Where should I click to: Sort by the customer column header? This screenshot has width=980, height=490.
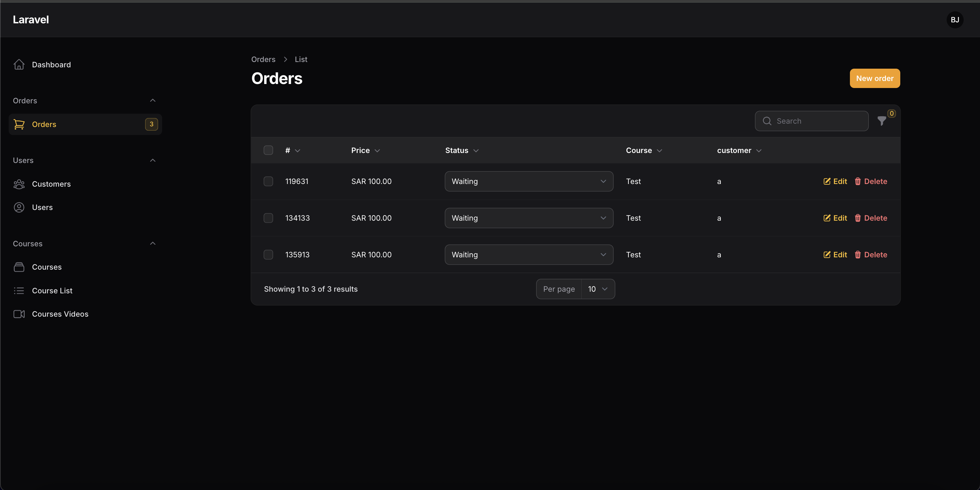tap(739, 151)
